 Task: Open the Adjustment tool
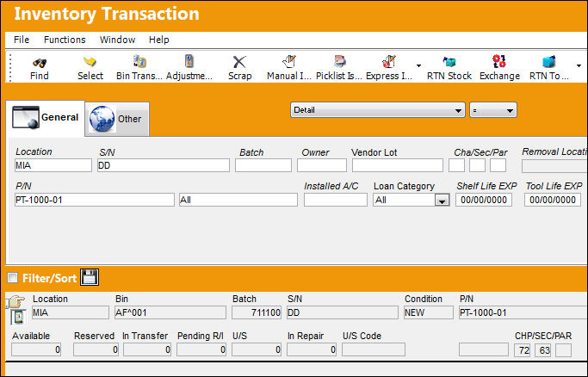click(189, 61)
